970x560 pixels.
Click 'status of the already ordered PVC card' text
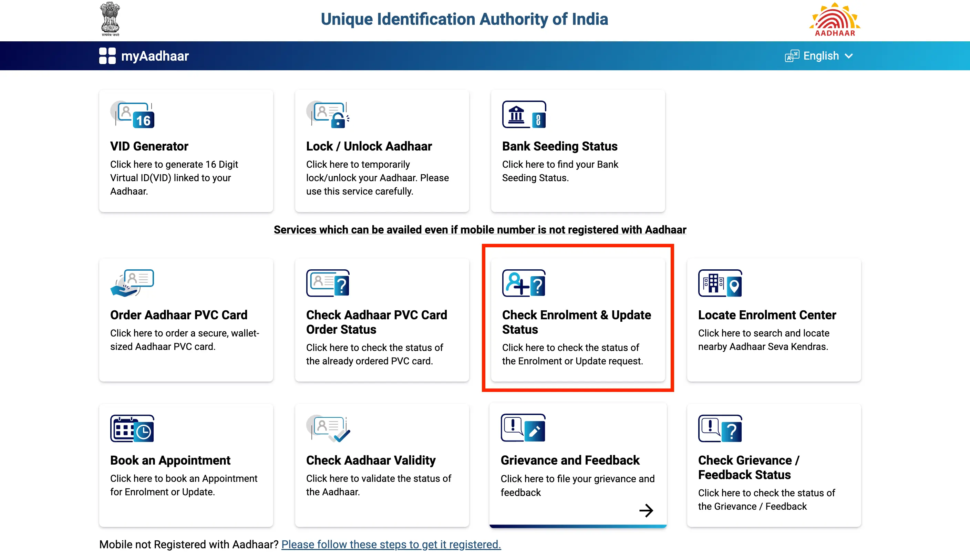tap(375, 354)
